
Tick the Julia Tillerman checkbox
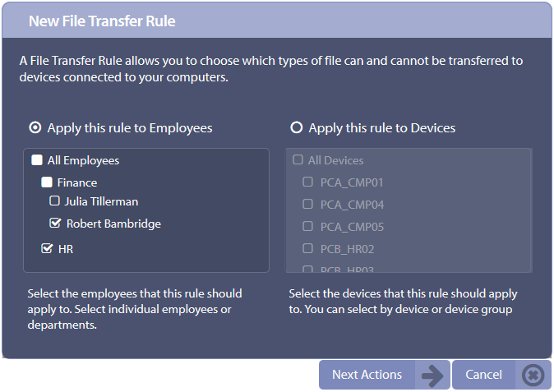pos(54,201)
